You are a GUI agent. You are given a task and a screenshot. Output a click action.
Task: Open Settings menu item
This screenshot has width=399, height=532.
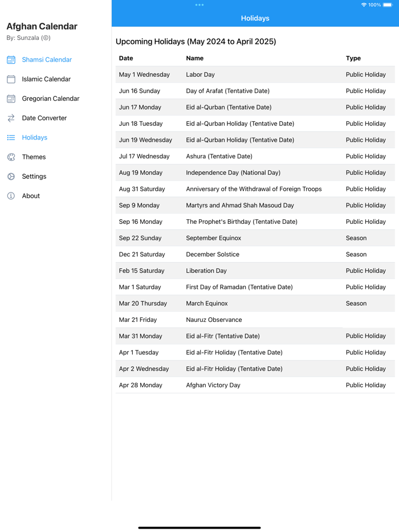(x=34, y=177)
